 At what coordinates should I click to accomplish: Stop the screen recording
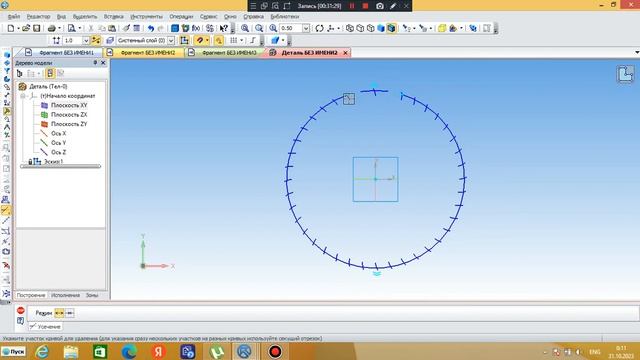click(x=365, y=6)
